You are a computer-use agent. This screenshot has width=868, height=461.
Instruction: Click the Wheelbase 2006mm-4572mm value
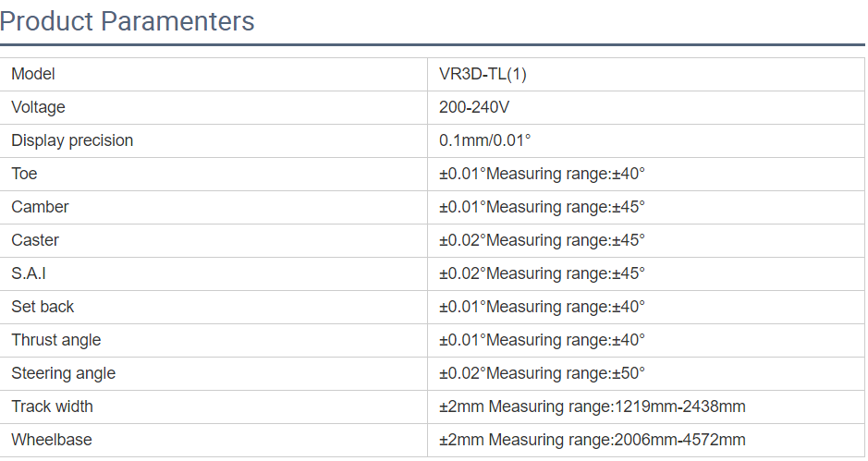(592, 440)
